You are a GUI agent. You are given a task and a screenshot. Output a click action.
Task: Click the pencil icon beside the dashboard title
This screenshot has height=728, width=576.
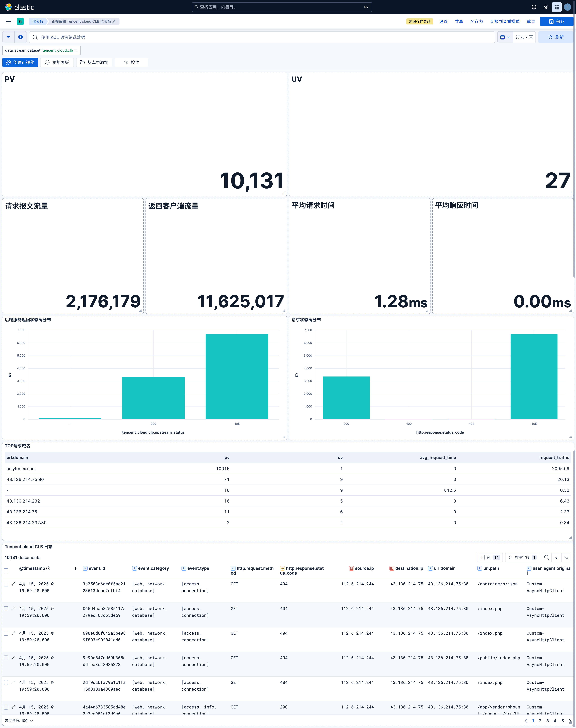tap(114, 22)
